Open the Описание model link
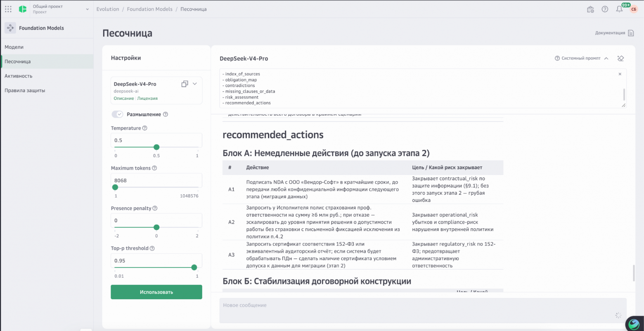Viewport: 644px width, 331px height. point(124,98)
